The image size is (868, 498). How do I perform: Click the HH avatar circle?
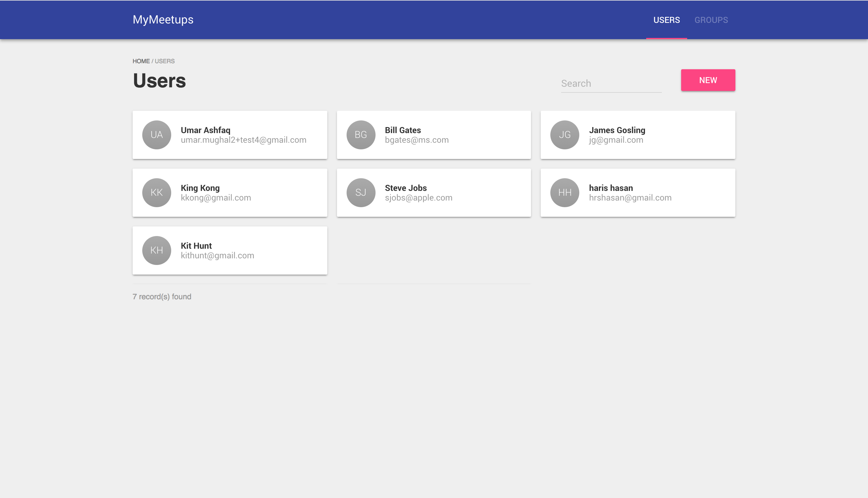565,193
